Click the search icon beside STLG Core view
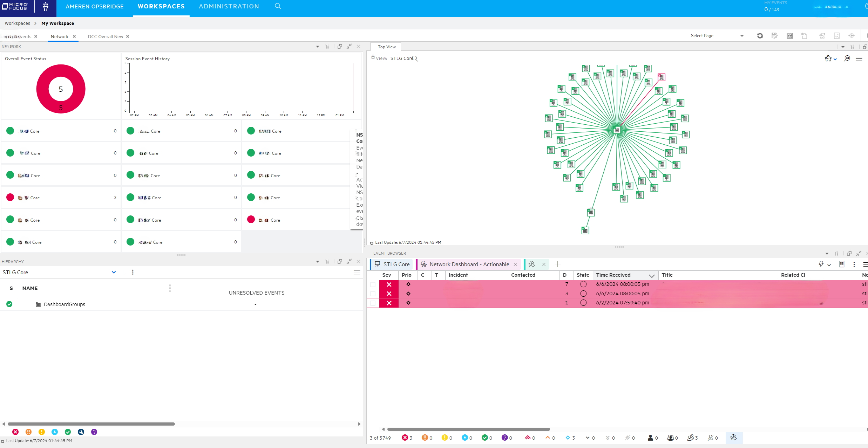Viewport: 868px width, 448px height. click(x=415, y=58)
